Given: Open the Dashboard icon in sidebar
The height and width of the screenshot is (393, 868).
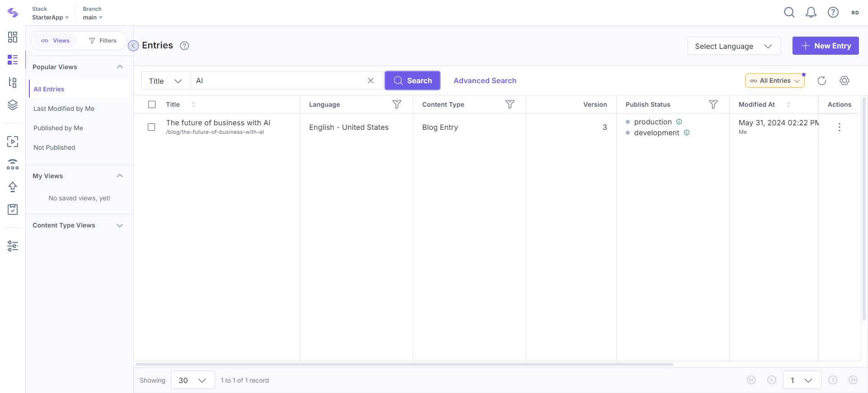Looking at the screenshot, I should coord(13,37).
